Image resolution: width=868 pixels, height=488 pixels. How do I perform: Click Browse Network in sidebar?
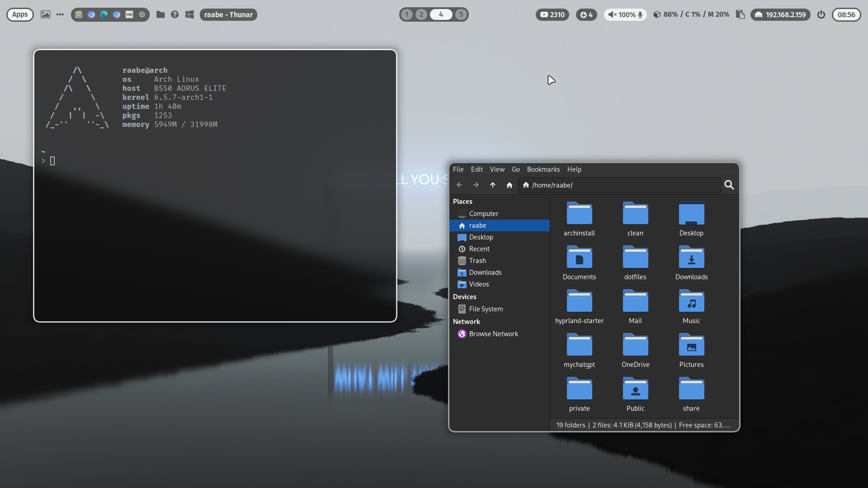point(494,333)
